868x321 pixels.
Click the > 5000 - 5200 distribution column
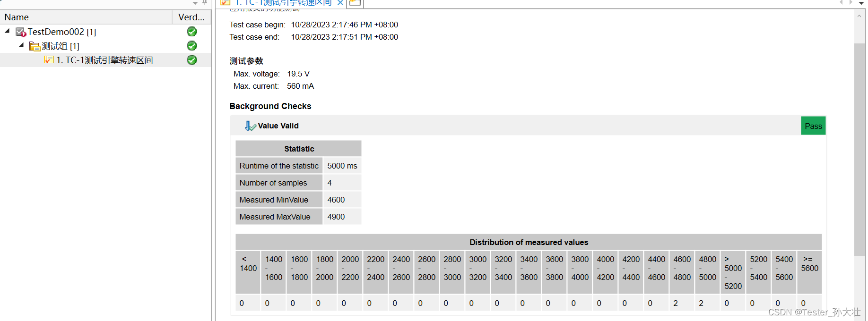click(x=733, y=272)
